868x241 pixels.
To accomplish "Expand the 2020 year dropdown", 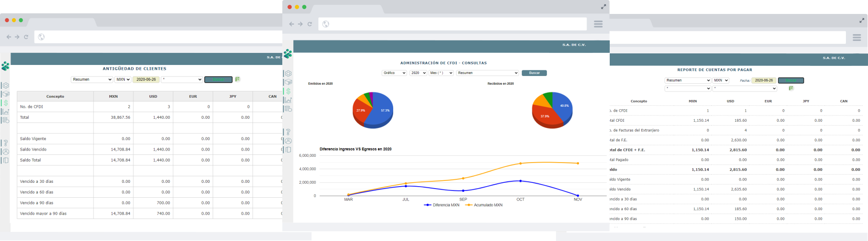I will (418, 73).
